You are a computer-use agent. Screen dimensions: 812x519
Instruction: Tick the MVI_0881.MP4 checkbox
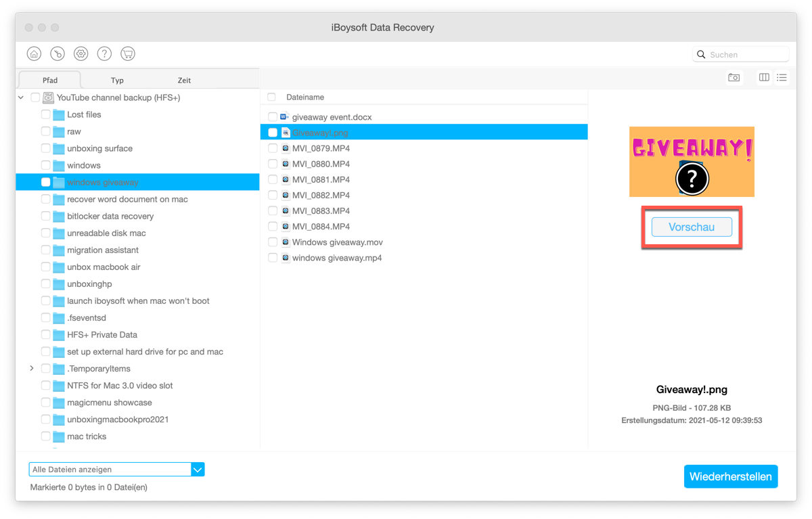272,180
